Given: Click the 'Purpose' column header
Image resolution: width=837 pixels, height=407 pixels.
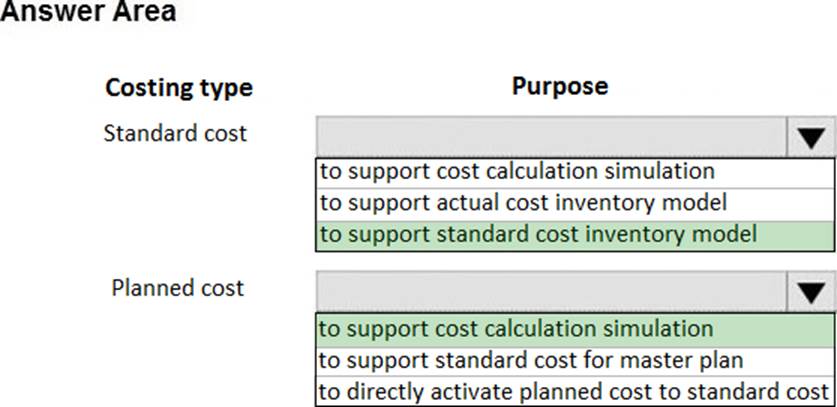Looking at the screenshot, I should pos(559,86).
